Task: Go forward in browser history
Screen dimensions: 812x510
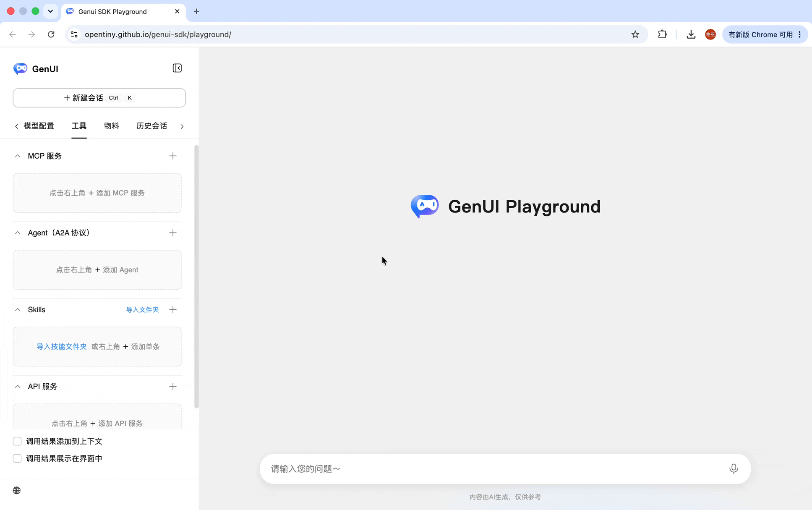Action: pos(31,34)
